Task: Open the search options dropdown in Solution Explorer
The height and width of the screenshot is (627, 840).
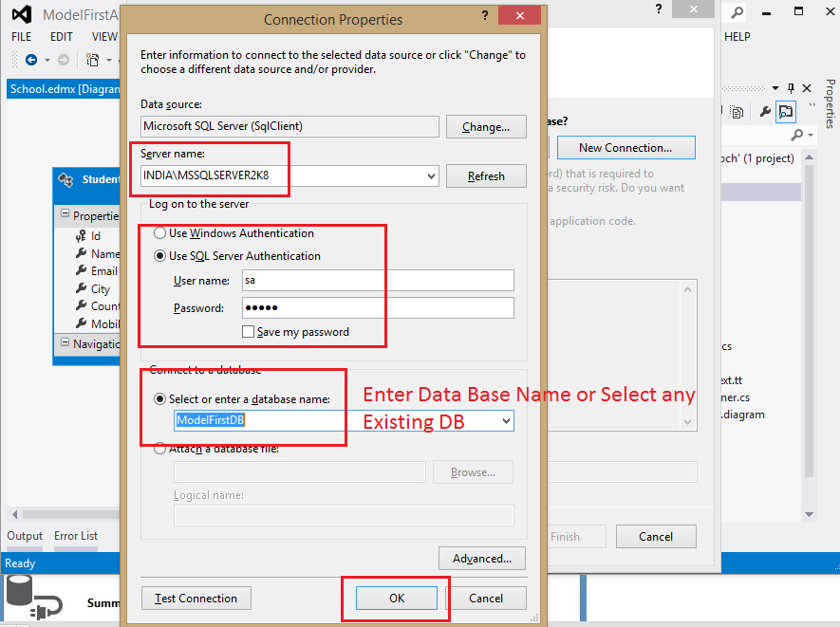Action: pyautogui.click(x=811, y=136)
